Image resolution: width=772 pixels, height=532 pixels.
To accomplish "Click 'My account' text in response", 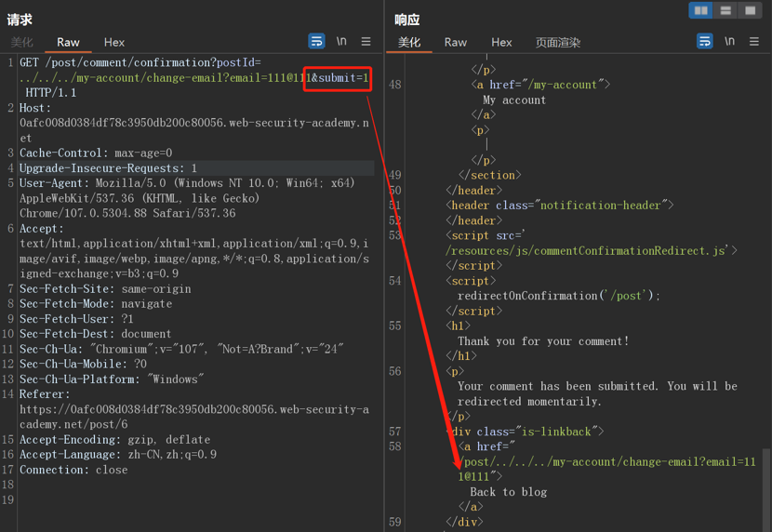I will point(514,100).
